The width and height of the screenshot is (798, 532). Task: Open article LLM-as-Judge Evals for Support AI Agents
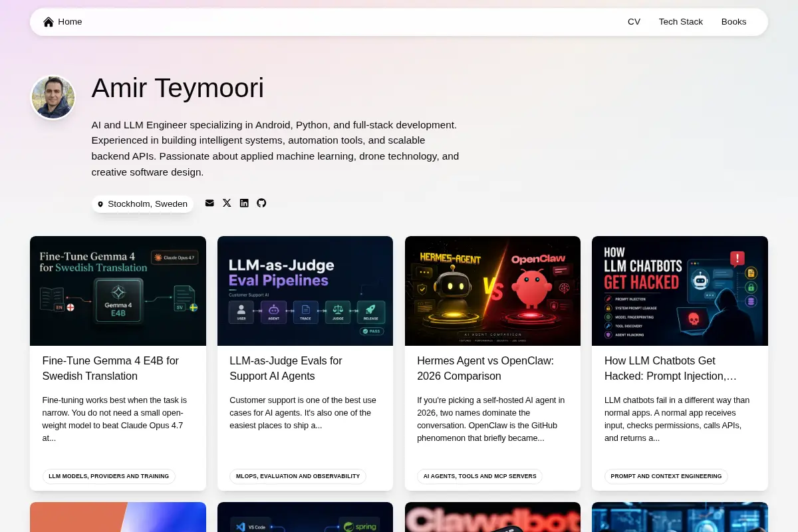286,368
